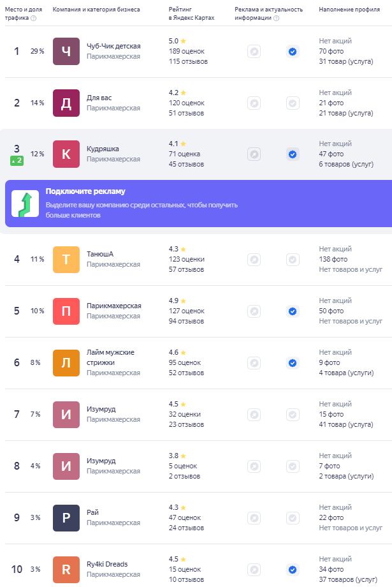The width and height of the screenshot is (392, 587).
Task: Click the help icon next to "информации" header
Action: point(277,18)
